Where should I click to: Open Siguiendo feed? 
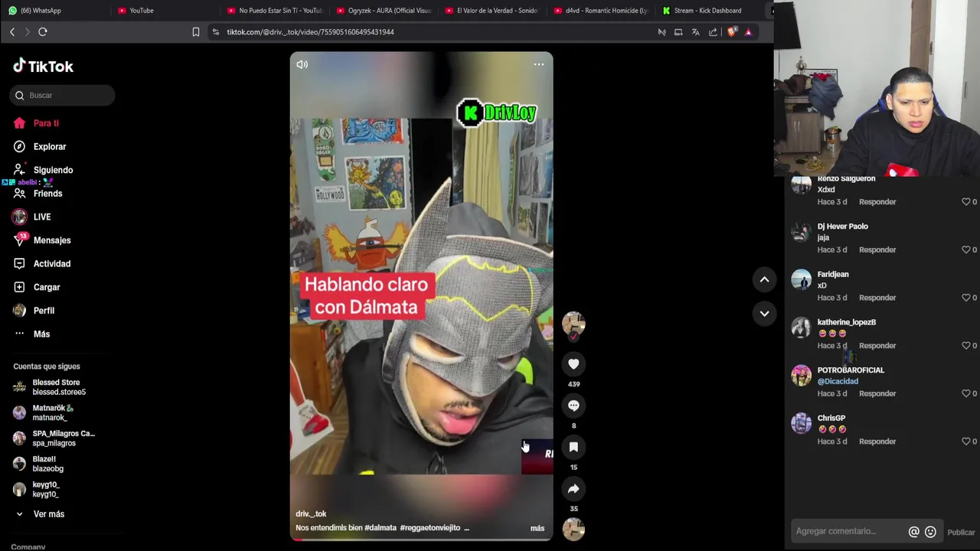pyautogui.click(x=43, y=170)
